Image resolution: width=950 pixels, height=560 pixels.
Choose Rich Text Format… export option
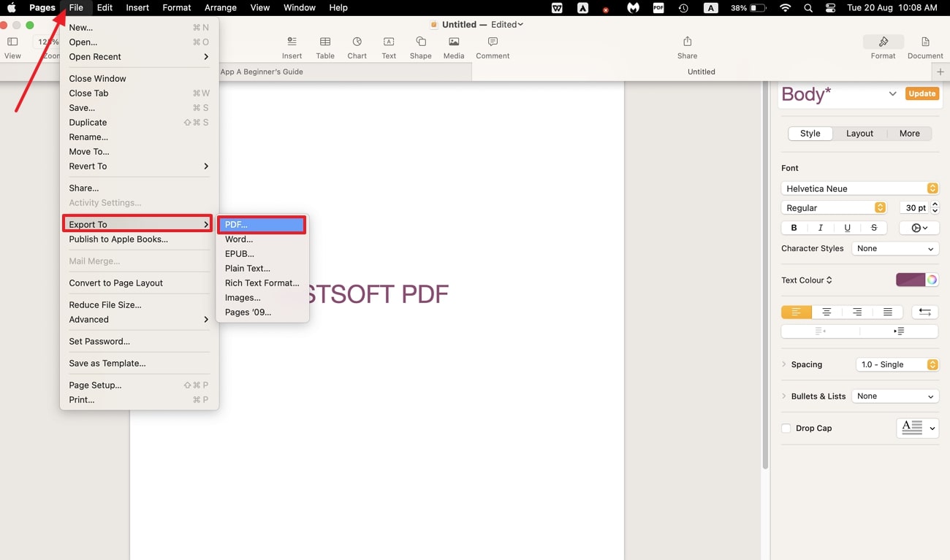(262, 283)
